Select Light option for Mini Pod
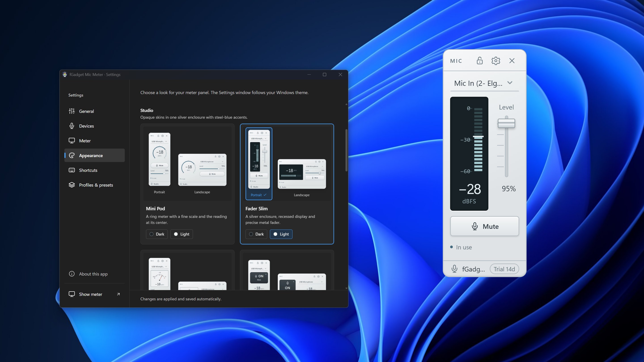 click(x=182, y=234)
